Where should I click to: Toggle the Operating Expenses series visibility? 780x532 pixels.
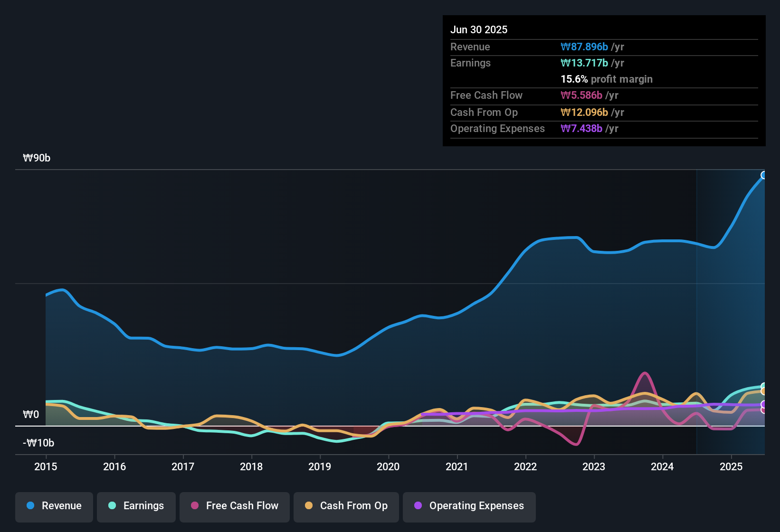pyautogui.click(x=469, y=506)
